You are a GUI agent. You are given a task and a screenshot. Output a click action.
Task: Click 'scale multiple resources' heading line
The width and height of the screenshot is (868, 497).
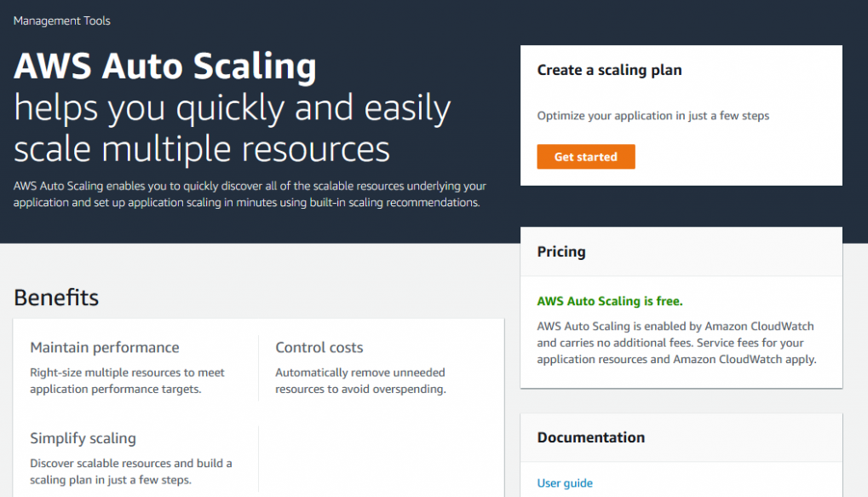[202, 149]
